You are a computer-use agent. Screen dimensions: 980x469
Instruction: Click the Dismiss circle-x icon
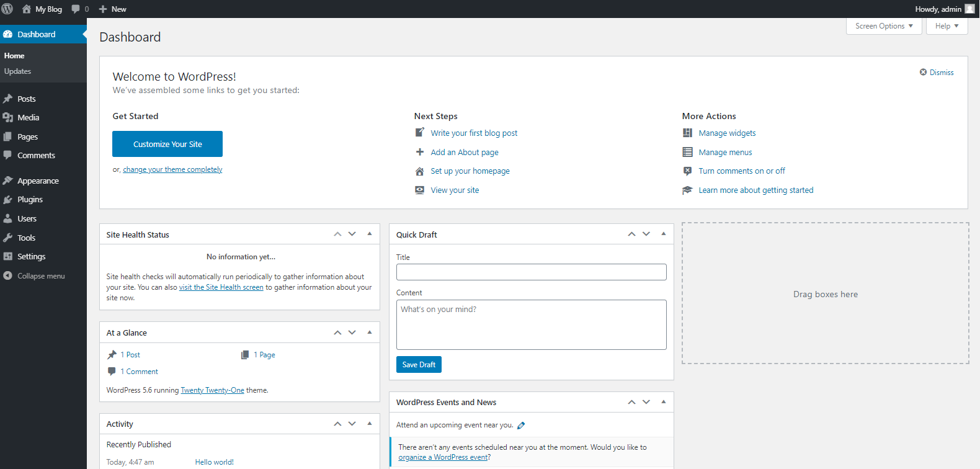[923, 72]
